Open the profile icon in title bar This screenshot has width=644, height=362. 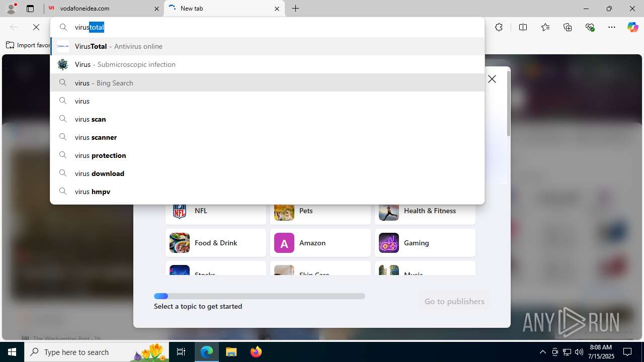click(x=11, y=9)
